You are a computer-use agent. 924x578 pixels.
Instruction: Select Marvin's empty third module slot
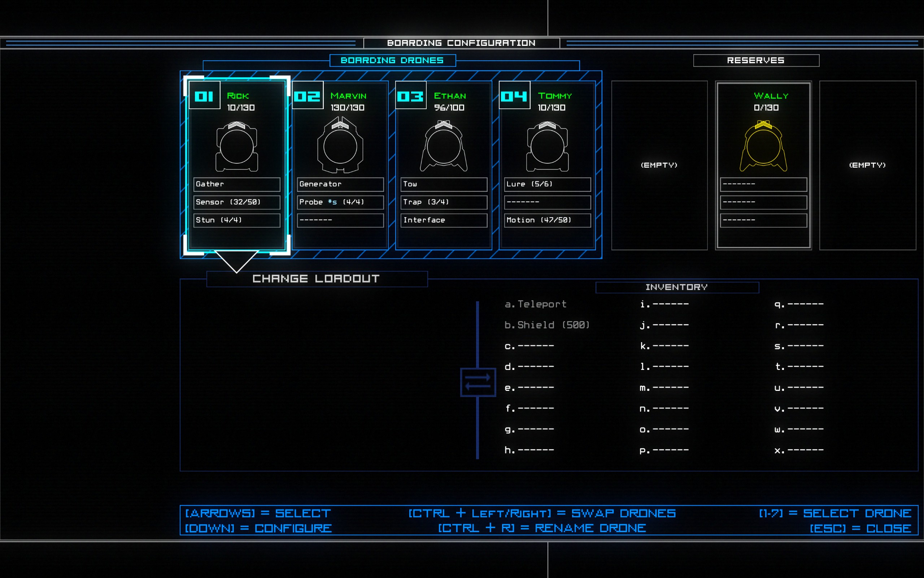coord(340,220)
